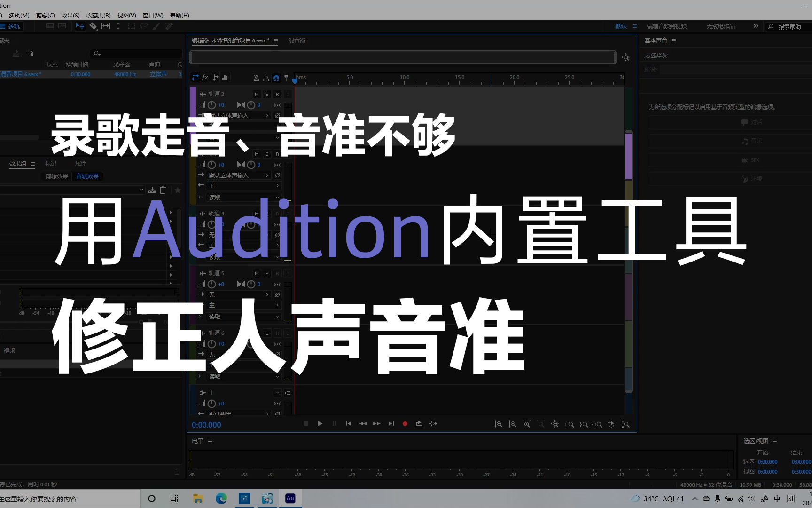
Task: Click the red Record button
Action: pyautogui.click(x=405, y=424)
